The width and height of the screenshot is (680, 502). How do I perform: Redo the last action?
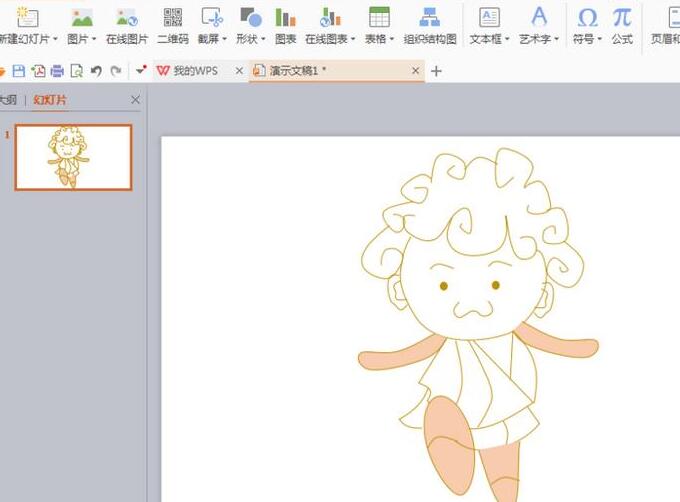click(116, 71)
